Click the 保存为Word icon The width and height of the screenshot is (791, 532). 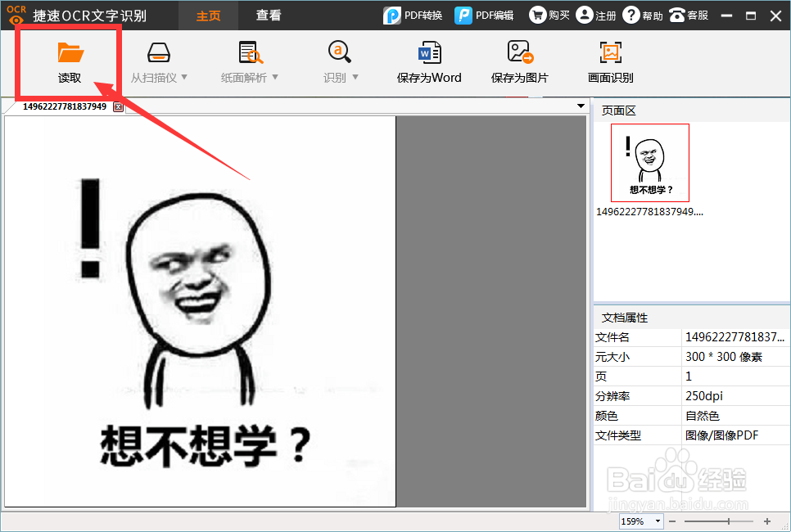click(x=429, y=52)
